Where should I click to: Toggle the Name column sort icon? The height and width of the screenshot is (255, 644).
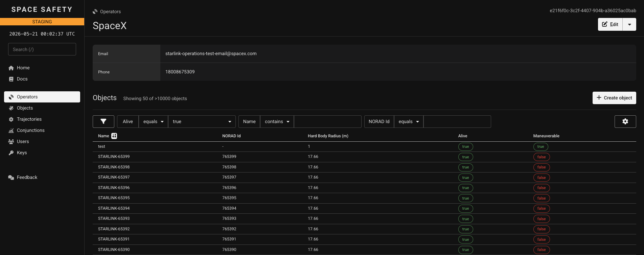pyautogui.click(x=114, y=136)
